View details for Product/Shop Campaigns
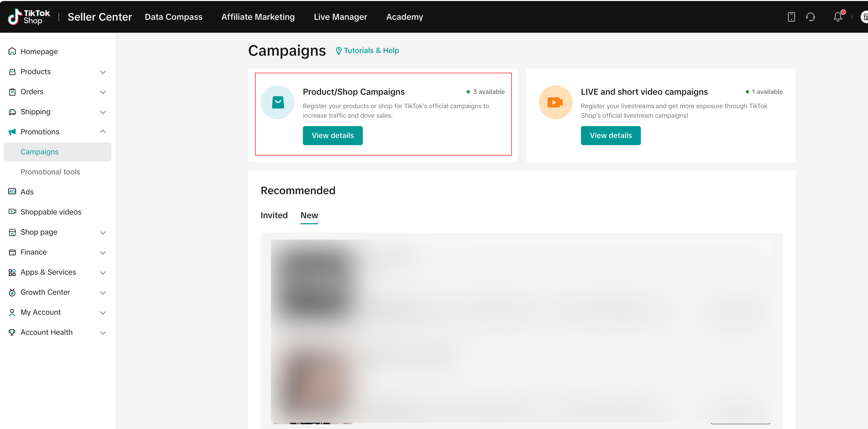Screen dimensions: 868x429 [x=333, y=135]
